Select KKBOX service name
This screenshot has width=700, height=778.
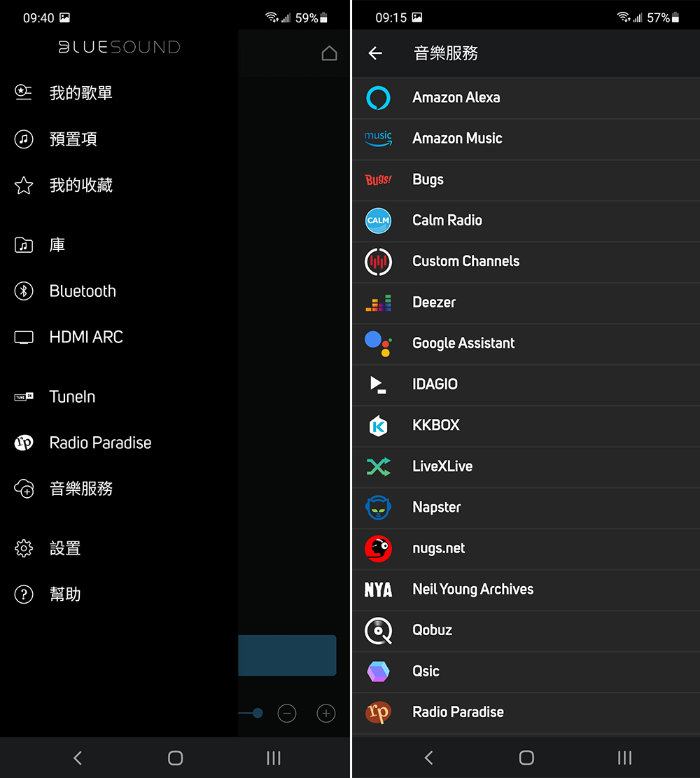click(x=435, y=425)
